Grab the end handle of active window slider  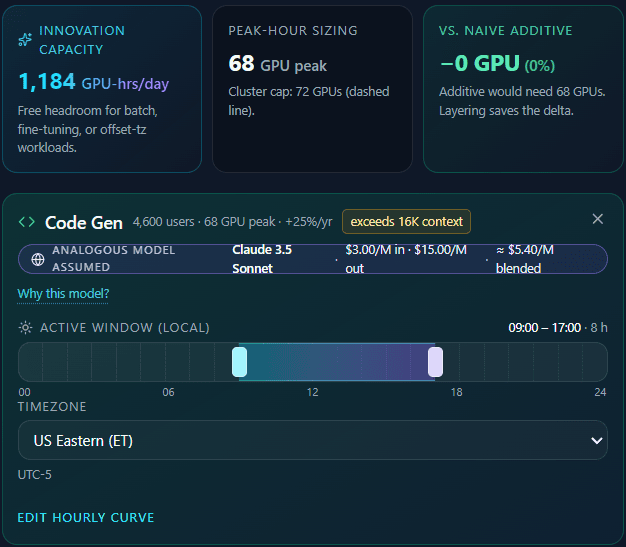pyautogui.click(x=435, y=362)
